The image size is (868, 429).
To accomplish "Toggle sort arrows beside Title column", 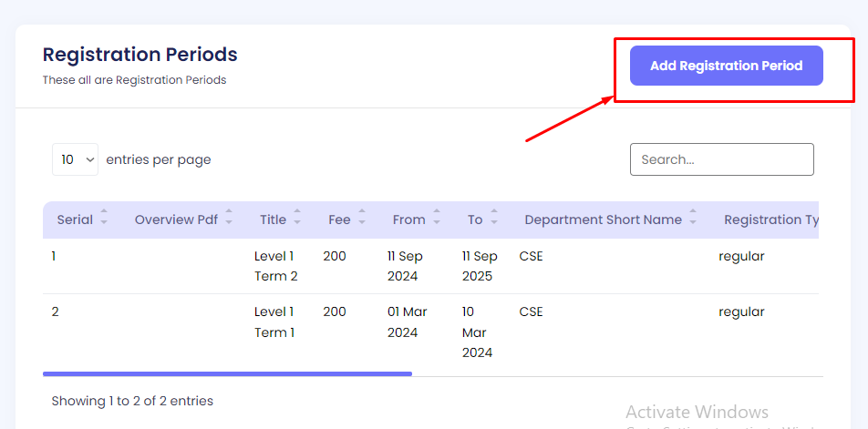I will click(298, 220).
